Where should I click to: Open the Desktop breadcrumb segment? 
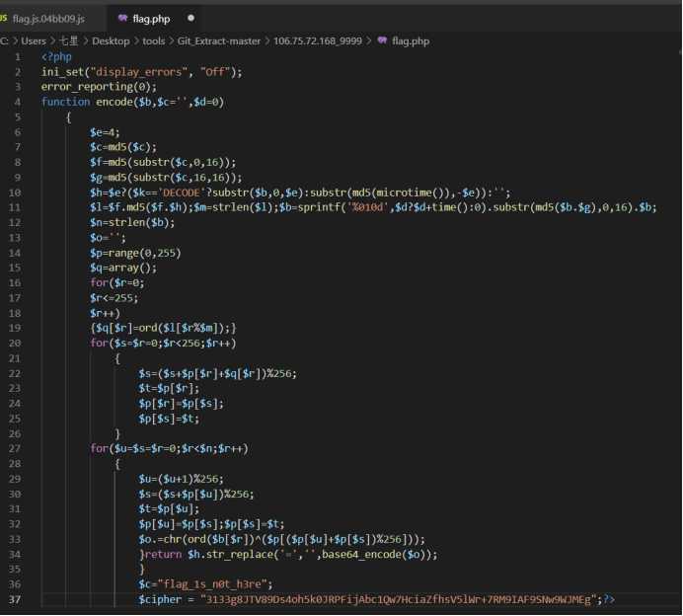click(111, 40)
